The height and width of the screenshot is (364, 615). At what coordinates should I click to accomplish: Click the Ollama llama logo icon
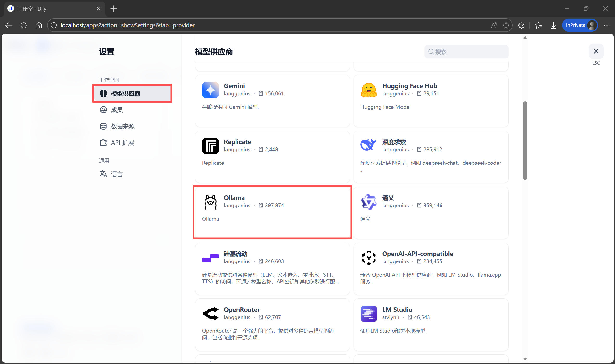[210, 202]
